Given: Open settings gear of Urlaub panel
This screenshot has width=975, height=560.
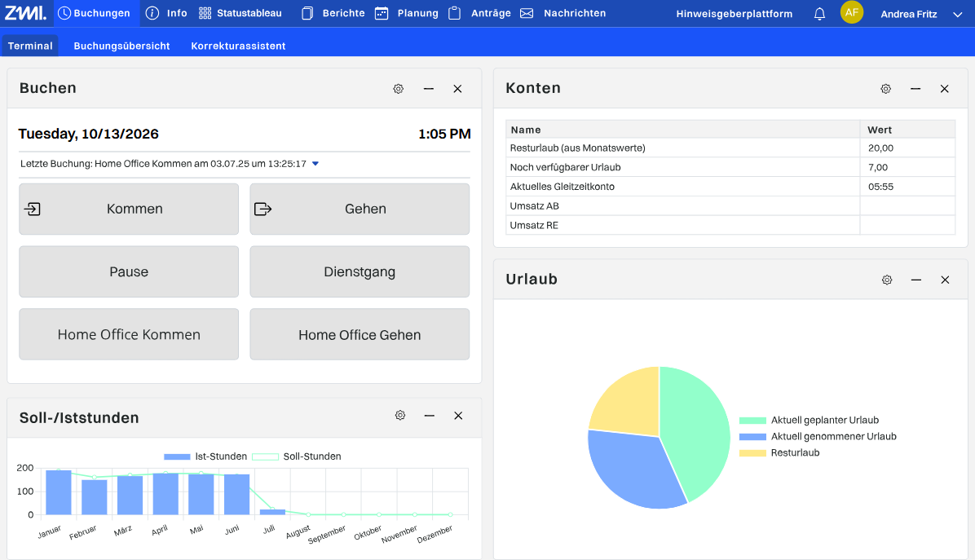Looking at the screenshot, I should pyautogui.click(x=887, y=280).
